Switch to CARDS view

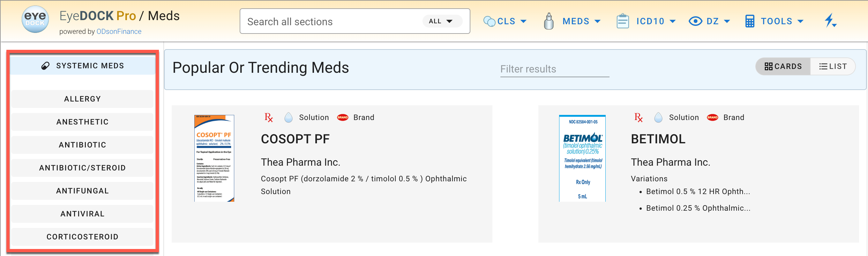[x=783, y=66]
